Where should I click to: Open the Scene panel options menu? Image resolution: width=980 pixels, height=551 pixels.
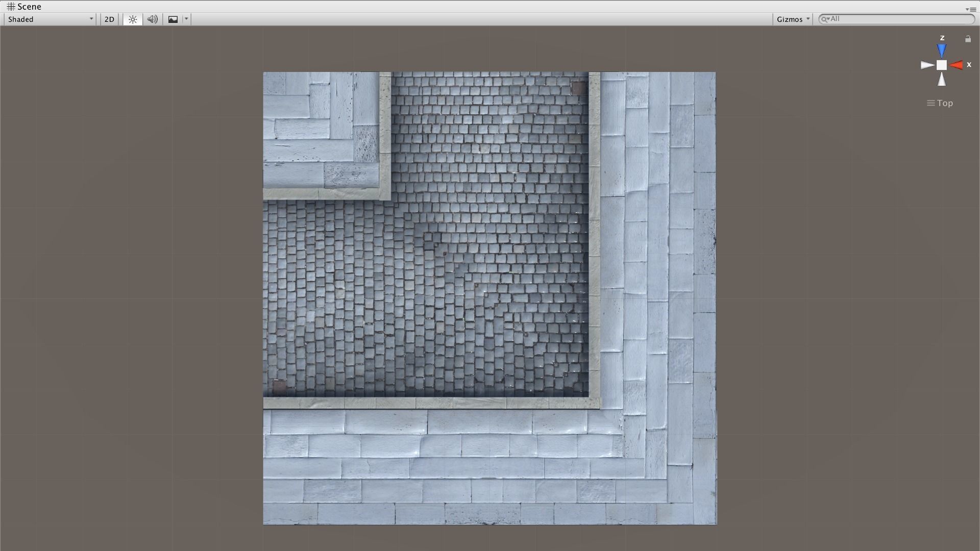[971, 9]
